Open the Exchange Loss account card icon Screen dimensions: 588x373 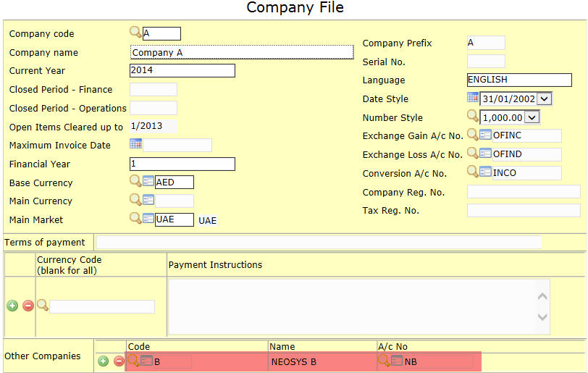pos(486,154)
